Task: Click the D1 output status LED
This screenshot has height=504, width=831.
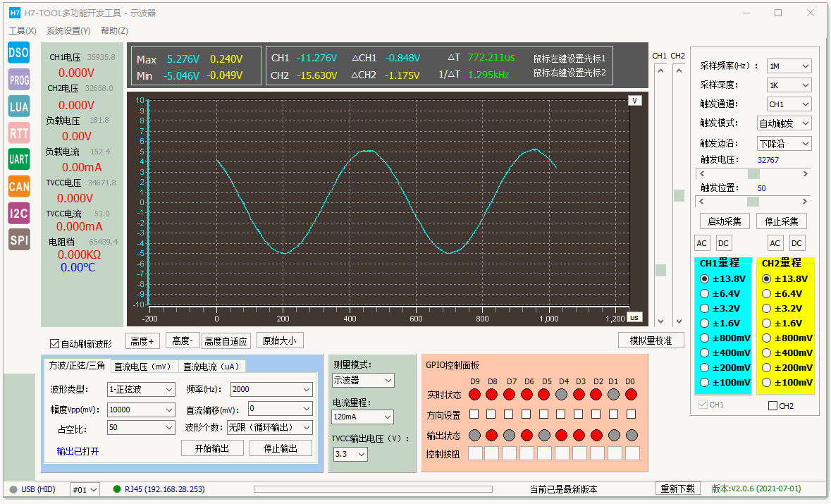Action: point(614,435)
